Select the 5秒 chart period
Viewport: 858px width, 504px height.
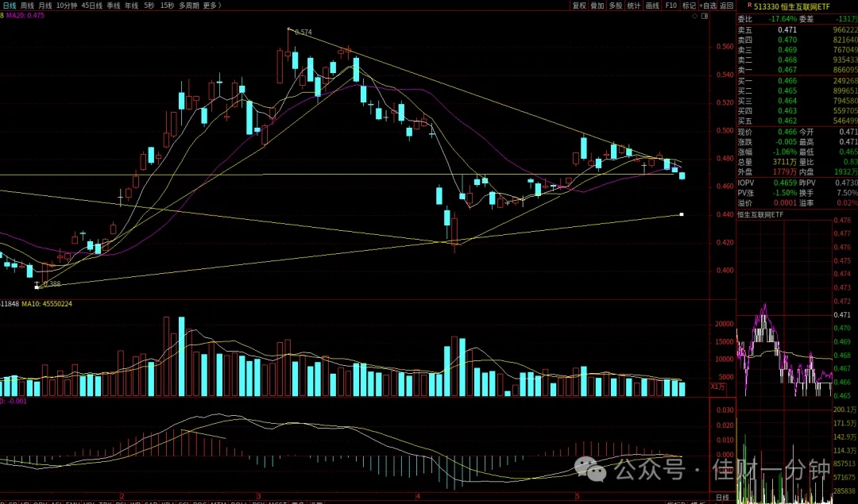(x=149, y=6)
